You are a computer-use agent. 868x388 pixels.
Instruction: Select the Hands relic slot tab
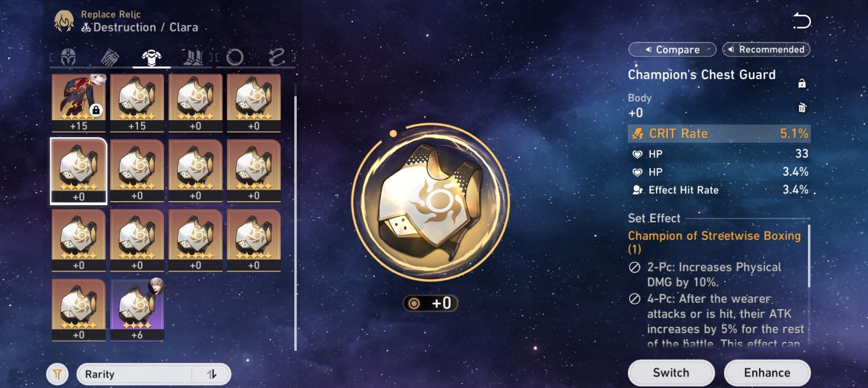[110, 58]
